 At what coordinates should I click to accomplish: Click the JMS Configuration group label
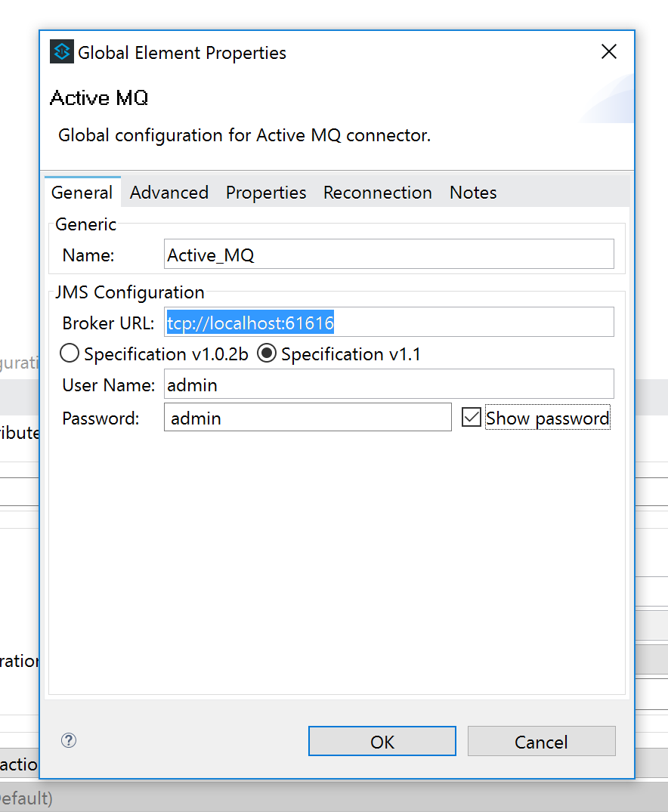coord(129,292)
